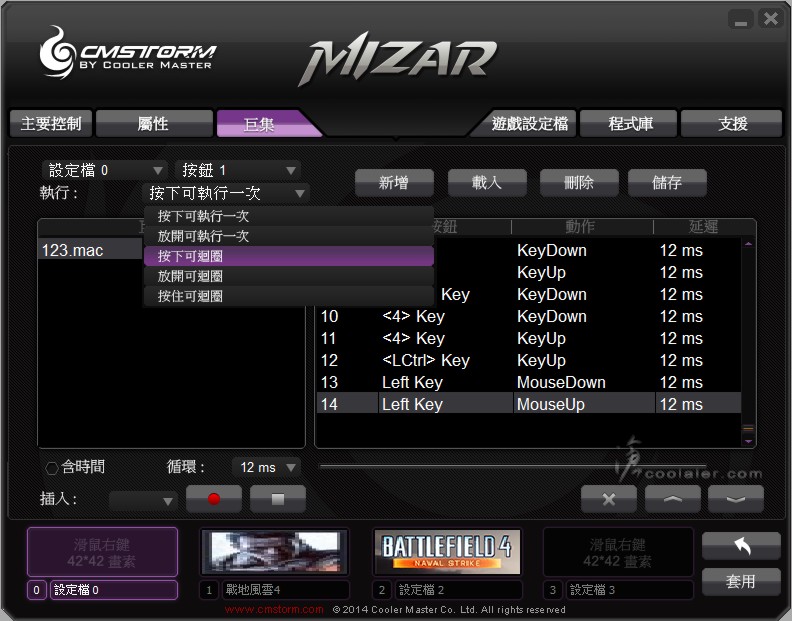Open the www.cmstorm.com link

point(274,610)
